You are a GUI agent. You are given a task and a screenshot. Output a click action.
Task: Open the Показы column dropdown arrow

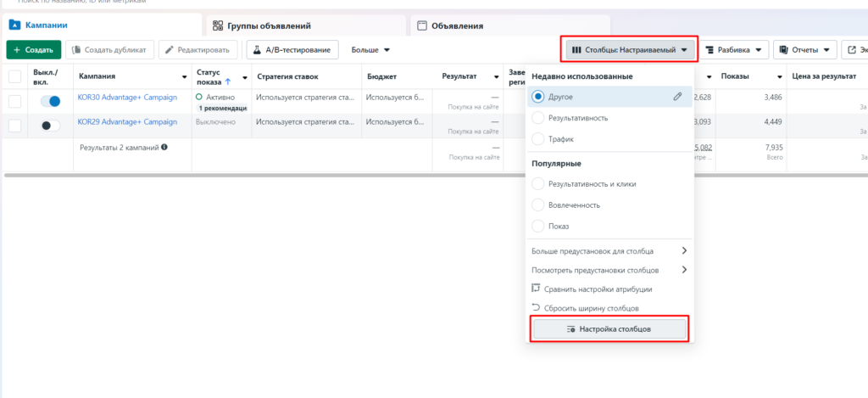[780, 77]
